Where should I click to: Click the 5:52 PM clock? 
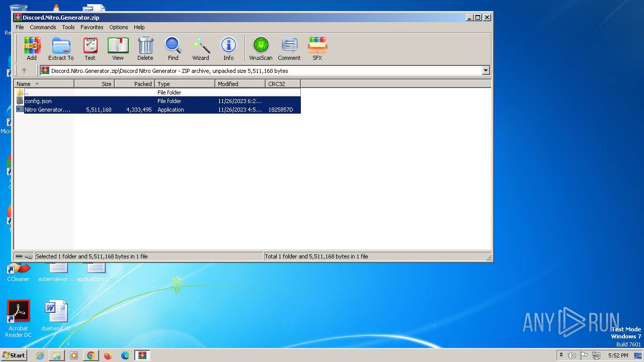click(618, 355)
